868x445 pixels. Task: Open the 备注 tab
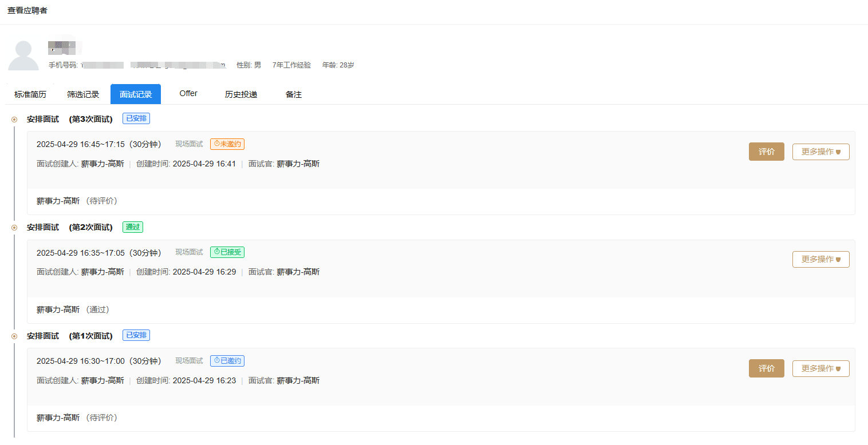click(294, 94)
